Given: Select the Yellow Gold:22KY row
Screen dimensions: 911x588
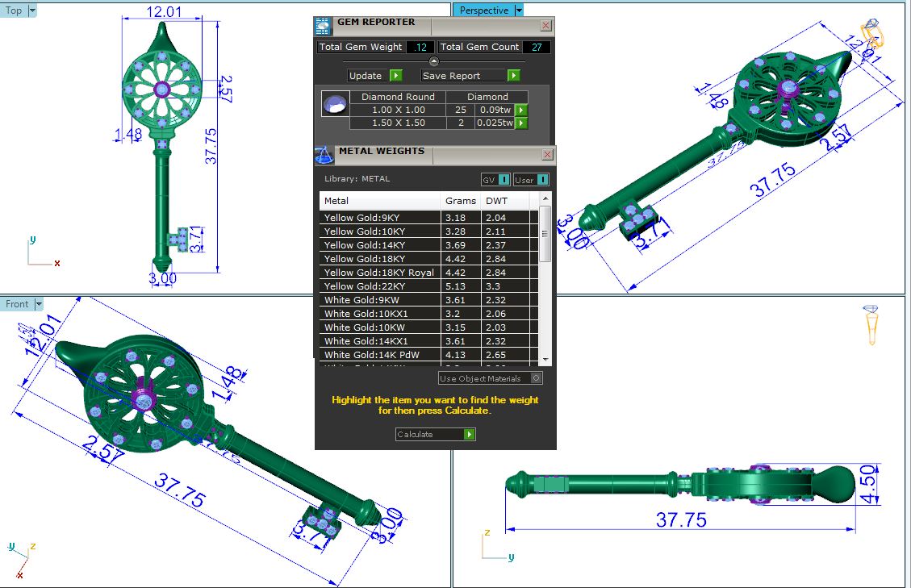Looking at the screenshot, I should (x=428, y=286).
